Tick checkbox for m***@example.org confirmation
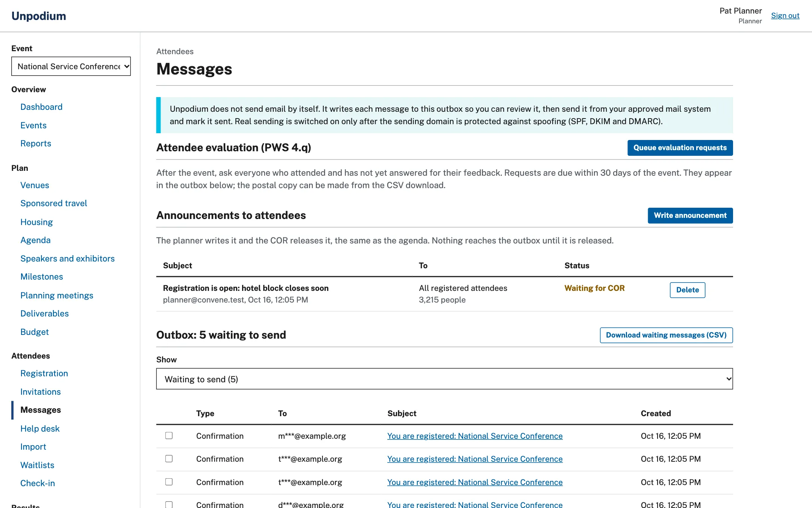This screenshot has height=508, width=812. (x=169, y=435)
